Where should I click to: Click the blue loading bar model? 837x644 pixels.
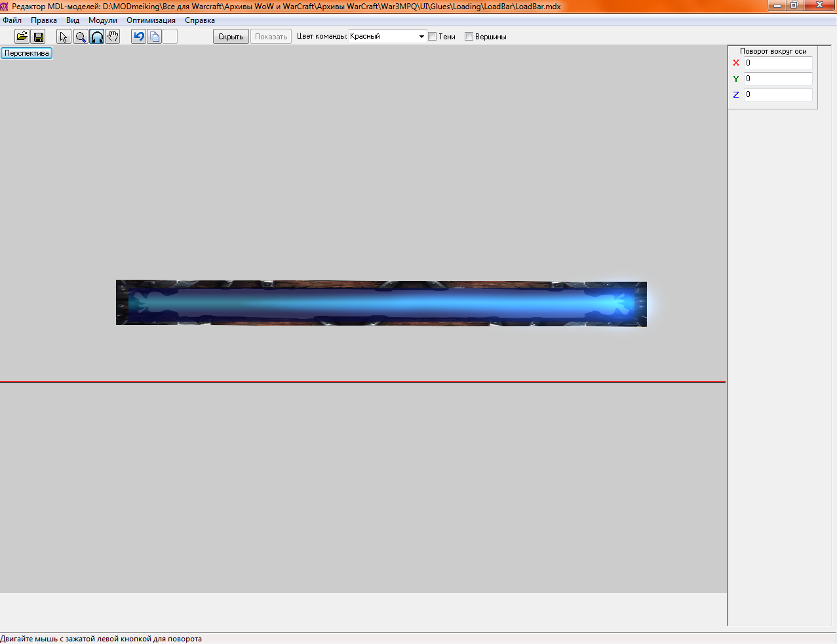tap(381, 303)
